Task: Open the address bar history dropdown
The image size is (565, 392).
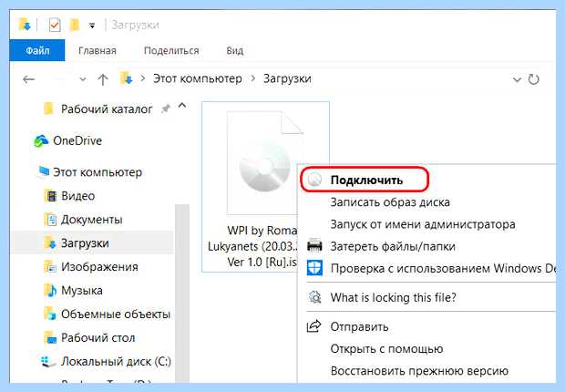Action: 517,79
